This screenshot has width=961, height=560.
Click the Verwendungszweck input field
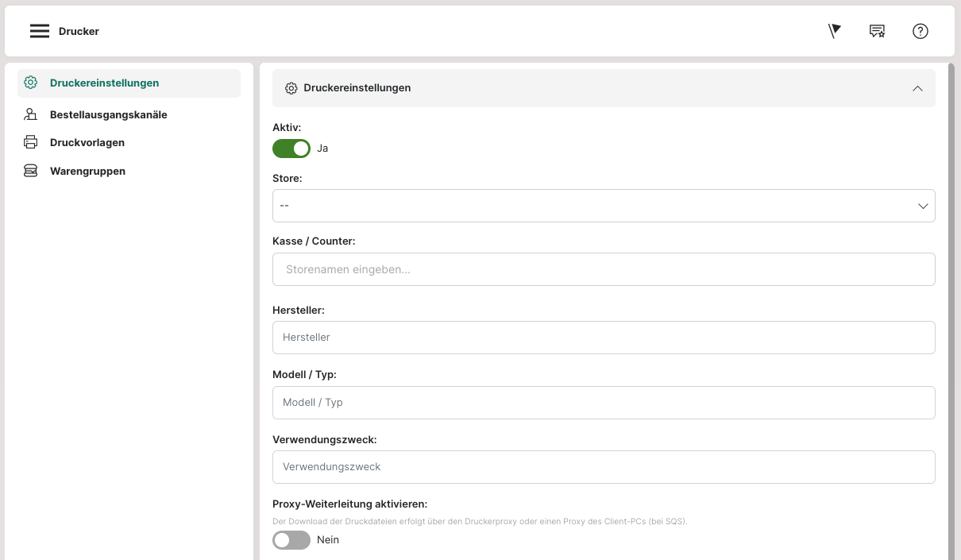(604, 467)
